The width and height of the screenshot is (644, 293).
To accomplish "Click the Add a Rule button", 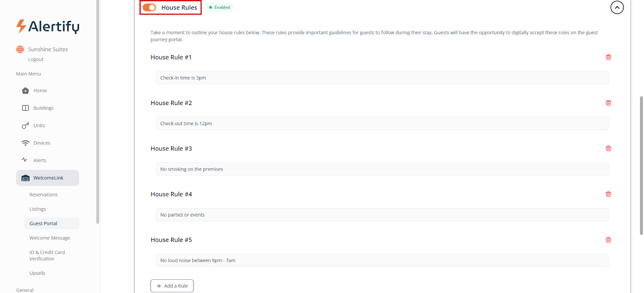I will click(x=172, y=286).
